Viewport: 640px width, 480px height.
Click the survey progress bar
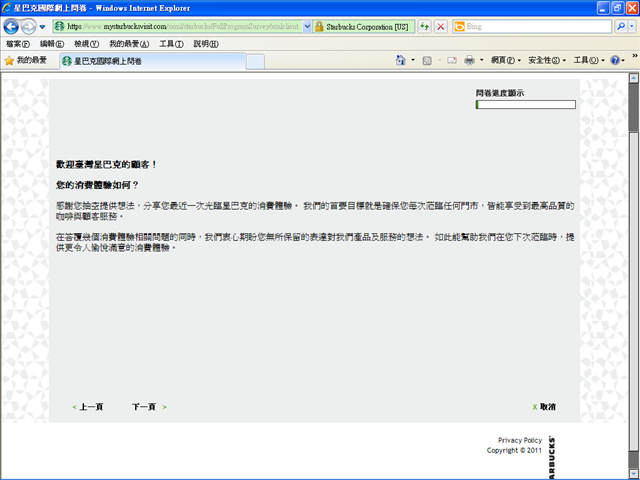526,104
